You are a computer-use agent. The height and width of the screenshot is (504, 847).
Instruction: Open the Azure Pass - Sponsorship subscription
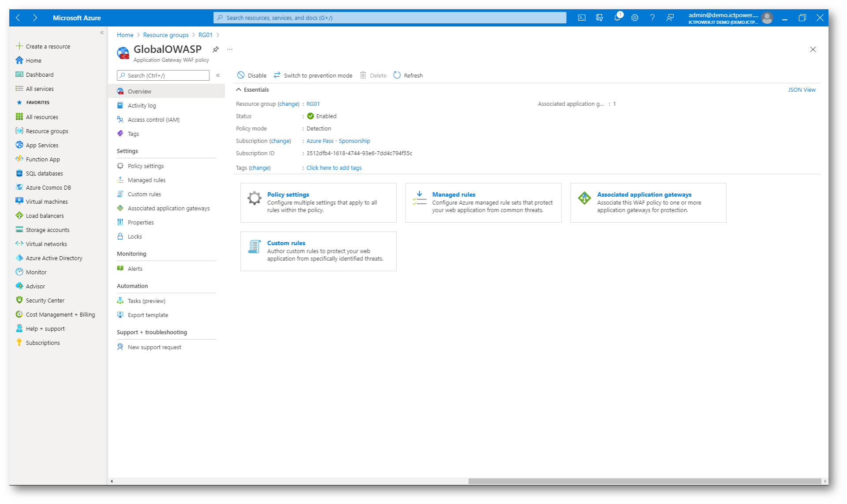[x=338, y=141]
